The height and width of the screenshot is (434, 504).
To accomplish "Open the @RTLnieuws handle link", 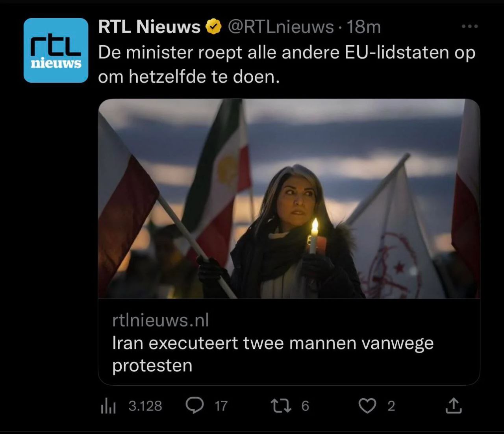I will click(x=281, y=27).
